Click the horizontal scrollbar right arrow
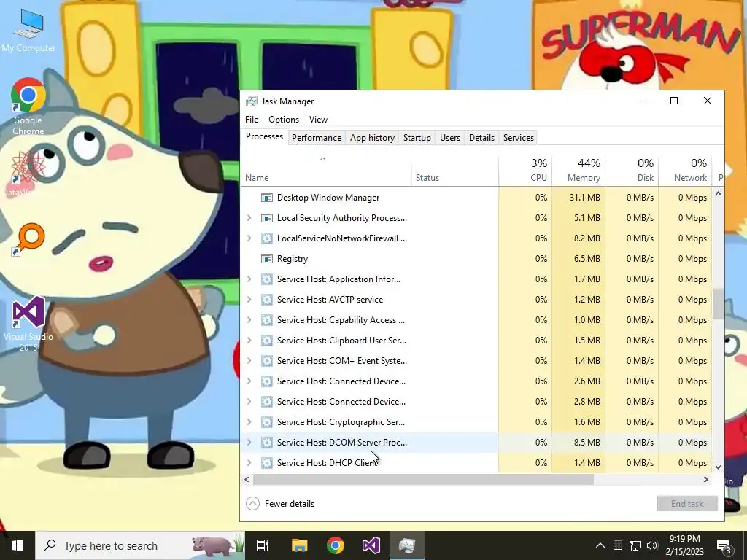The width and height of the screenshot is (747, 560). pos(706,480)
